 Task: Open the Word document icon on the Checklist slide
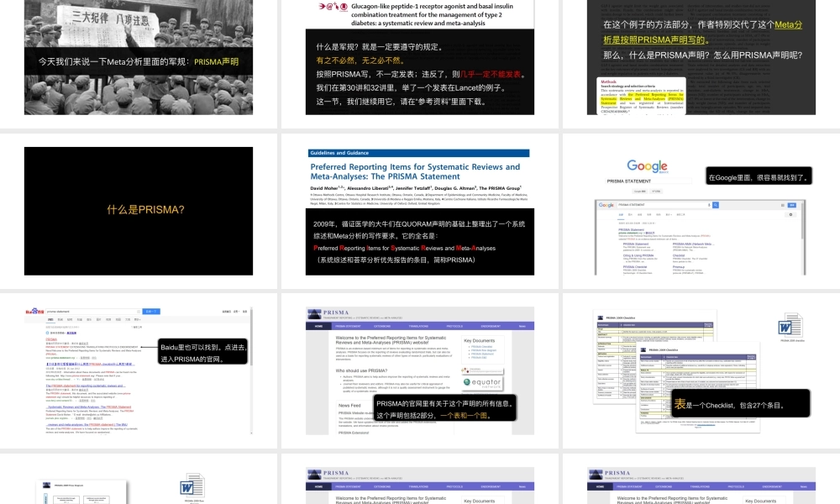pos(790,326)
